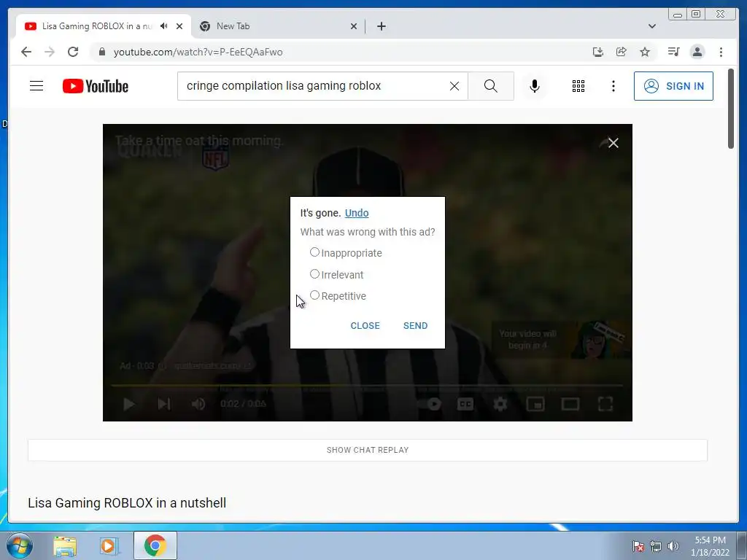Click the page vertical scrollbar
The height and width of the screenshot is (560, 747).
731,109
